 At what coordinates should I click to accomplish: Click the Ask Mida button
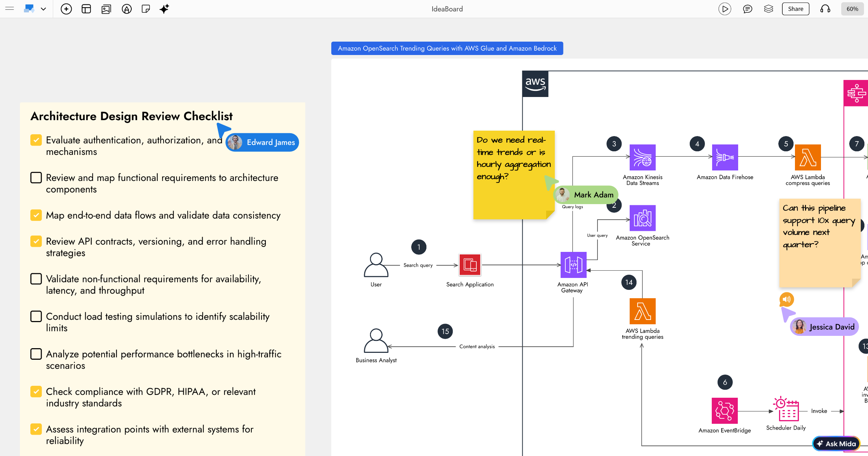[836, 443]
